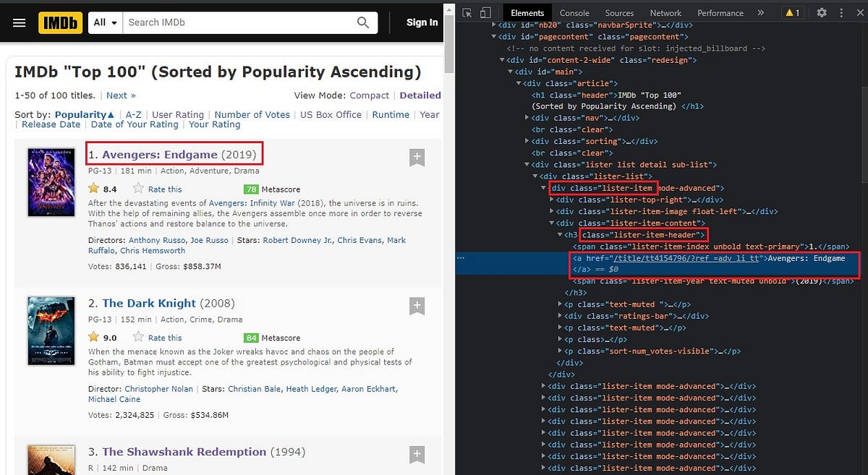Add Avengers: Endgame to watchlist with ribbon icon
The width and height of the screenshot is (868, 475).
pyautogui.click(x=417, y=158)
